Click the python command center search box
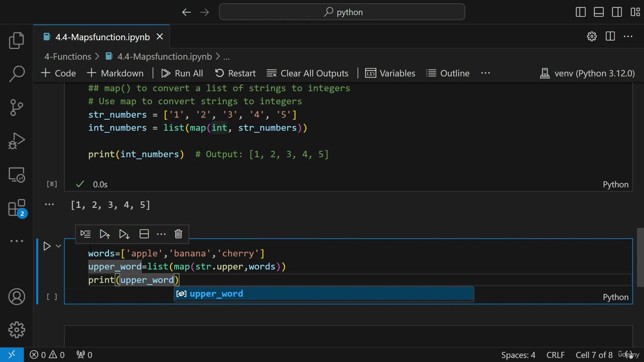The height and width of the screenshot is (362, 644). (342, 12)
